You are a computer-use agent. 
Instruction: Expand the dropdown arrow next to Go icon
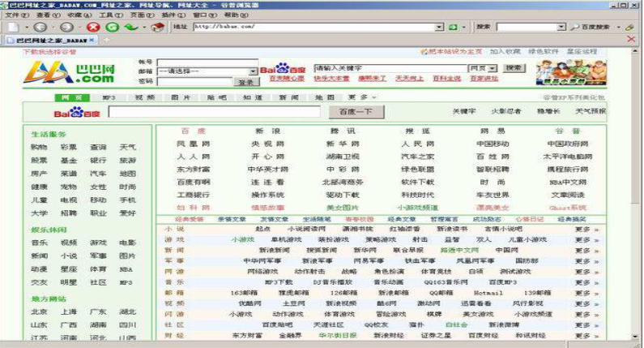pos(464,27)
